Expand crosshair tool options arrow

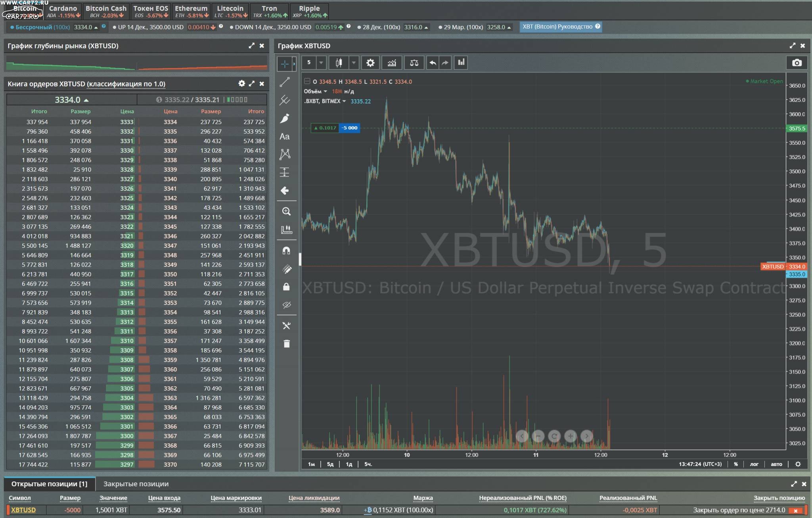[294, 63]
